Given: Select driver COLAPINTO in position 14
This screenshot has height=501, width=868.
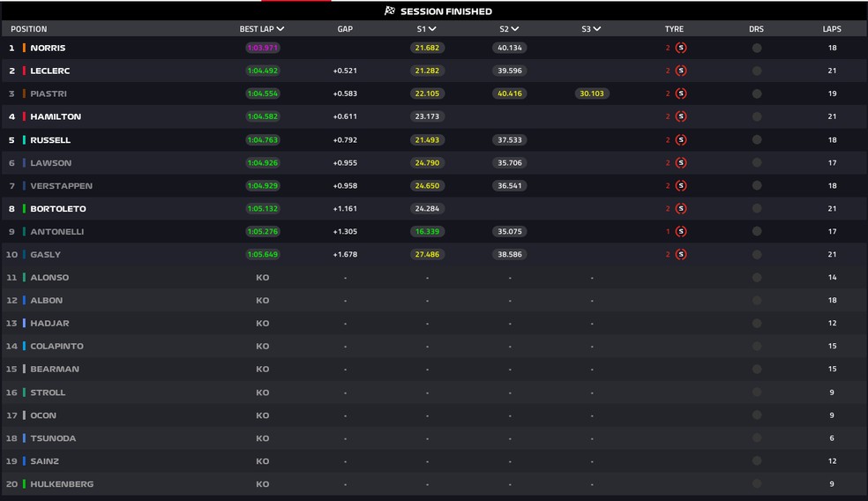Looking at the screenshot, I should pyautogui.click(x=57, y=346).
